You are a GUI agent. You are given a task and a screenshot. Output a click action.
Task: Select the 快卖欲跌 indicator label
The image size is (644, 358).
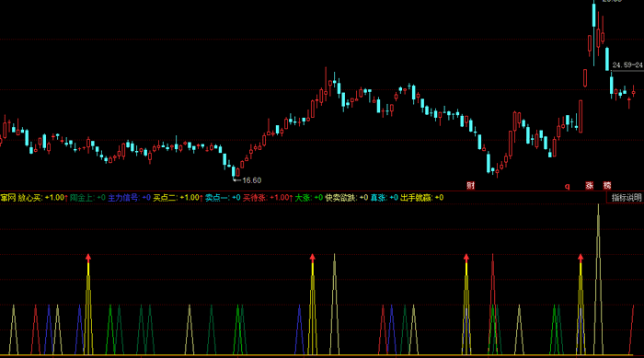coord(340,198)
